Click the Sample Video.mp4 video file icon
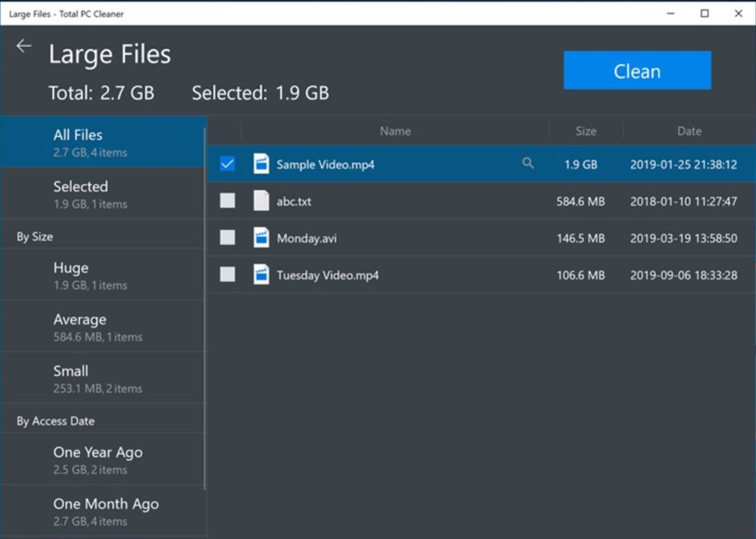The width and height of the screenshot is (756, 539). tap(261, 164)
